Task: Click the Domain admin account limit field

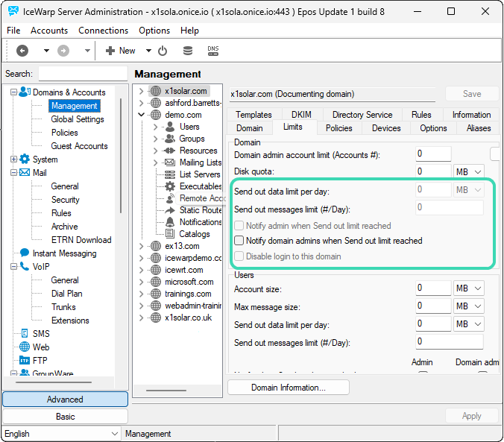Action: (x=433, y=154)
